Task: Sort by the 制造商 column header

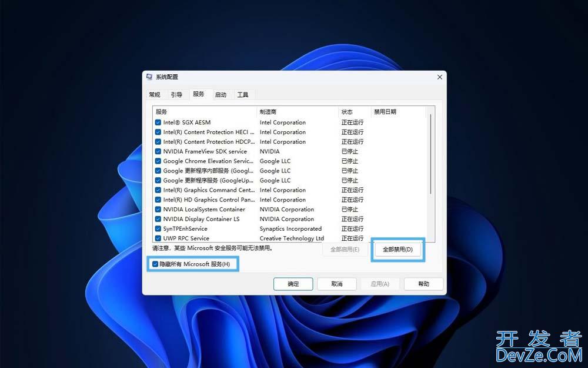Action: (x=298, y=112)
